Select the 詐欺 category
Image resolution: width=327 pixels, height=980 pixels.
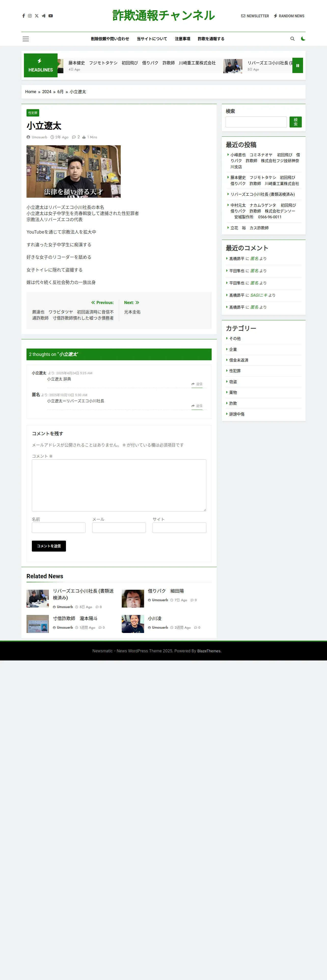click(233, 403)
